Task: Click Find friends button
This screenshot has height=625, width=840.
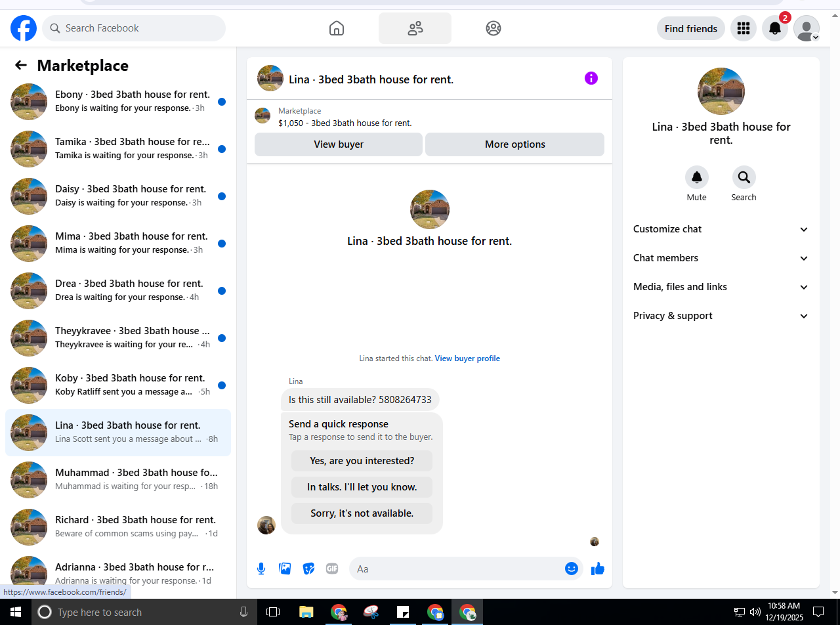Action: pos(691,28)
